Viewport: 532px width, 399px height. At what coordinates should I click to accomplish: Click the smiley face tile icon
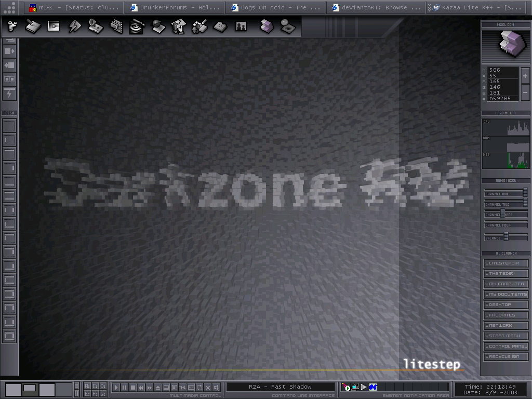click(220, 26)
